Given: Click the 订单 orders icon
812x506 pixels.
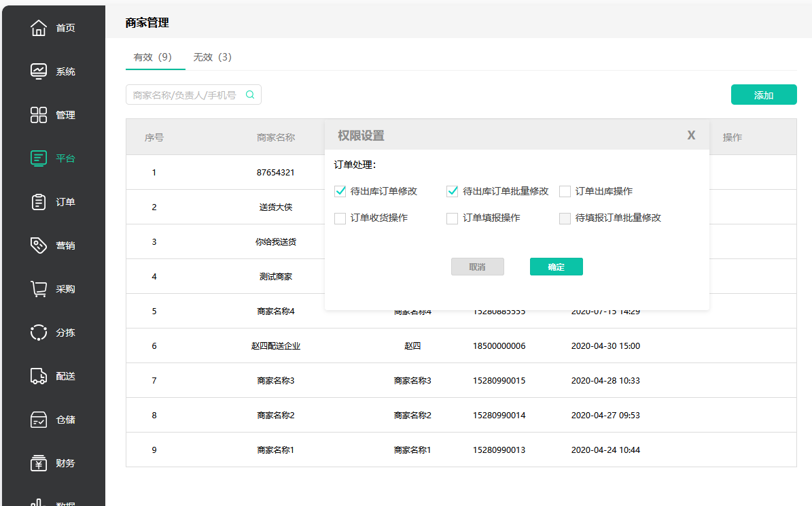Looking at the screenshot, I should tap(34, 201).
